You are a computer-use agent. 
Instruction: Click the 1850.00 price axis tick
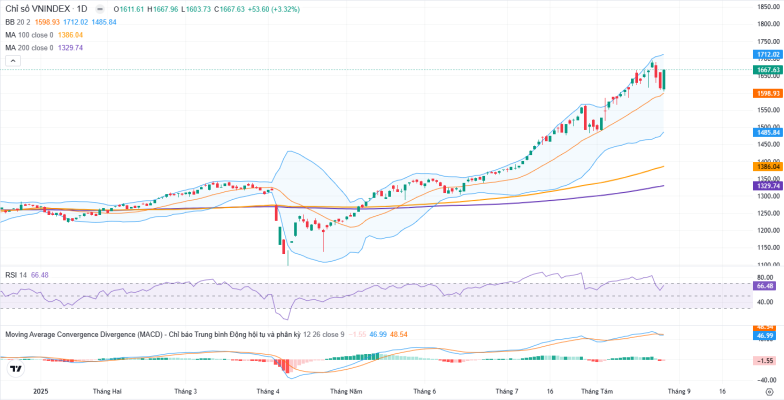click(x=770, y=6)
